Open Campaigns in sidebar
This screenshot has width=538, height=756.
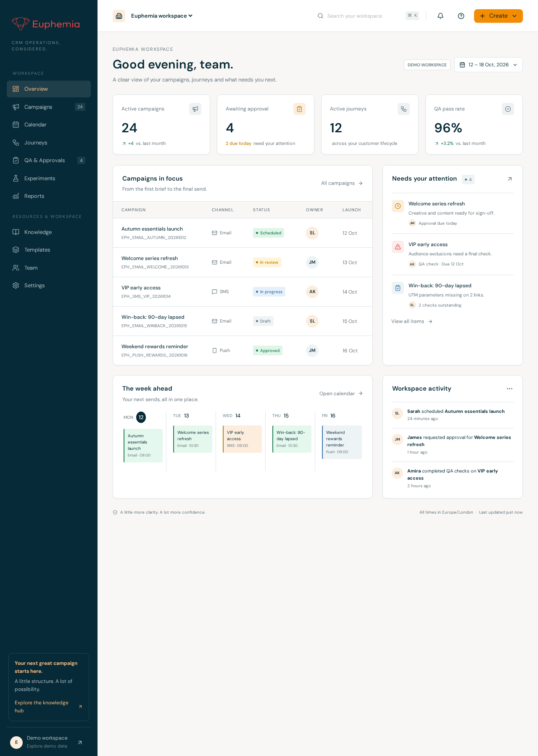click(x=49, y=107)
